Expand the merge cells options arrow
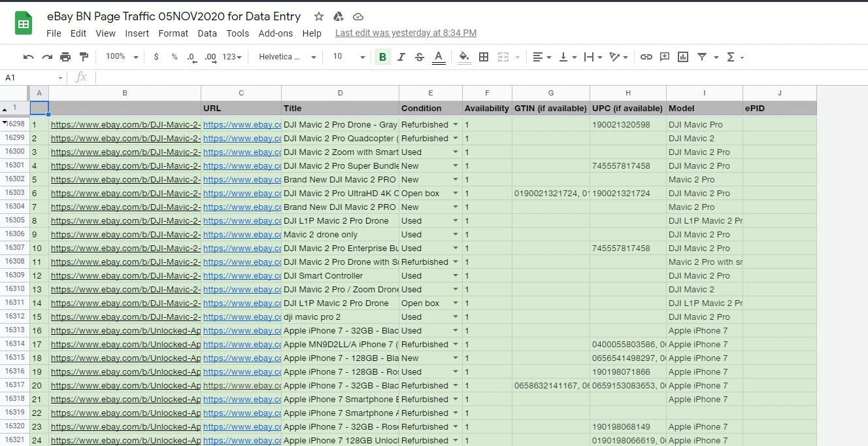This screenshot has height=446, width=868. click(x=518, y=58)
